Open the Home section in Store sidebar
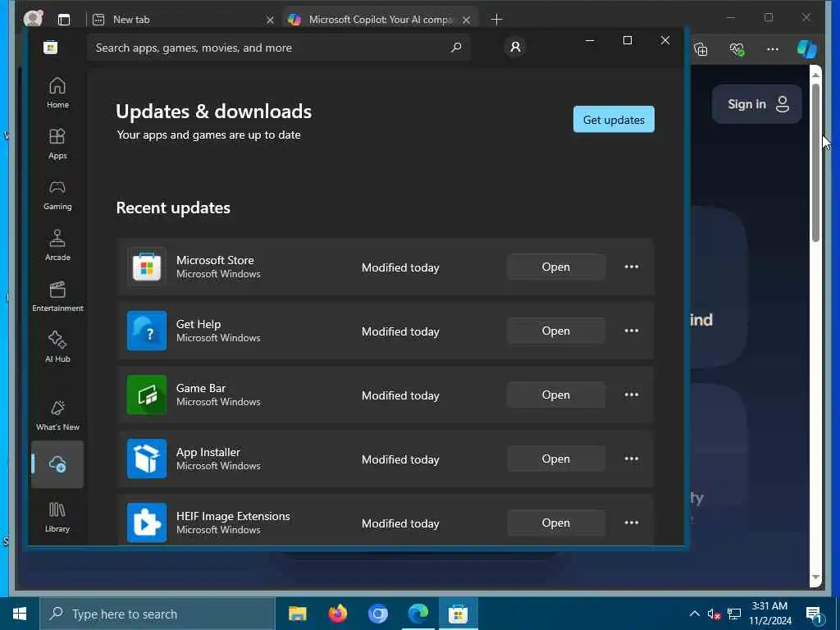Viewport: 840px width, 630px height. [x=57, y=94]
